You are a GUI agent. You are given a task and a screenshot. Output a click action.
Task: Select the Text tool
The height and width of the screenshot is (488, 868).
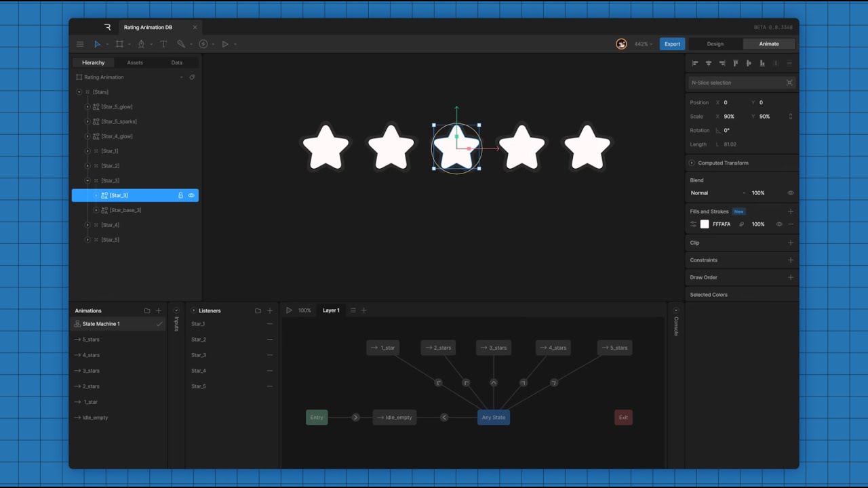coord(163,44)
